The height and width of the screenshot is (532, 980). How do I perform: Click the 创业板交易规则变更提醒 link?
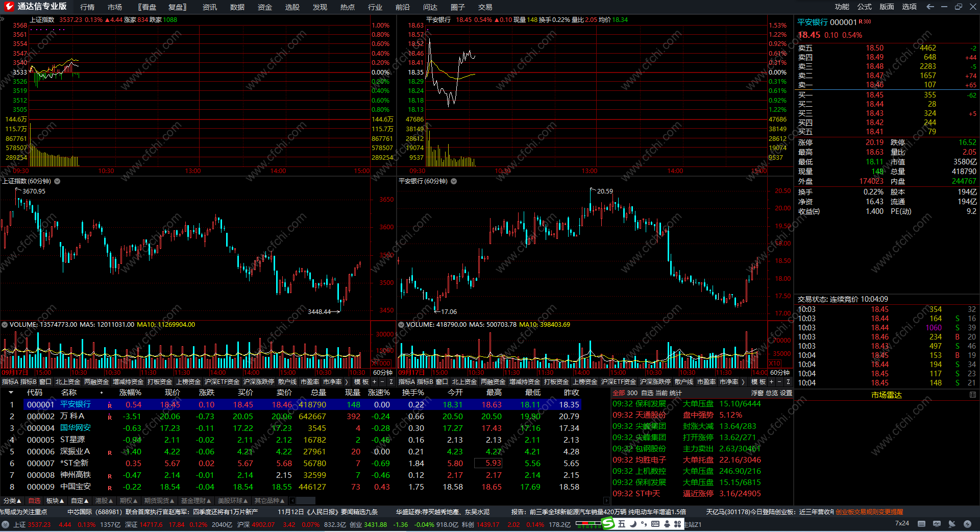[869, 512]
